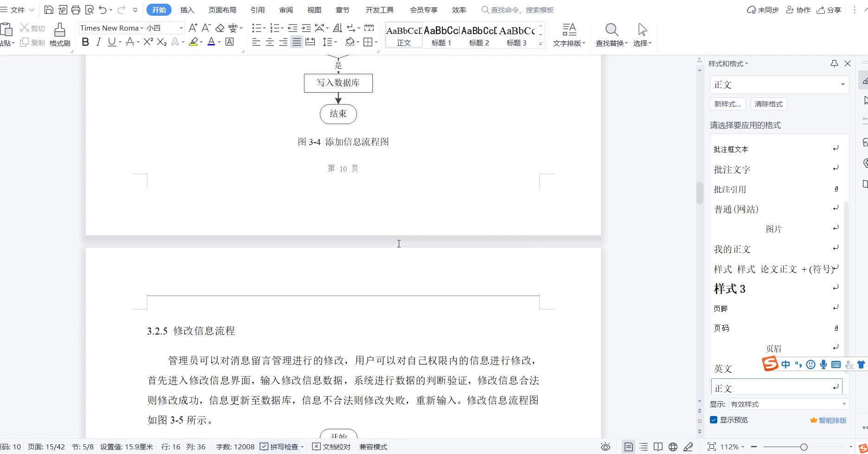Image resolution: width=868 pixels, height=454 pixels.
Task: Apply distributed alignment
Action: (x=310, y=42)
